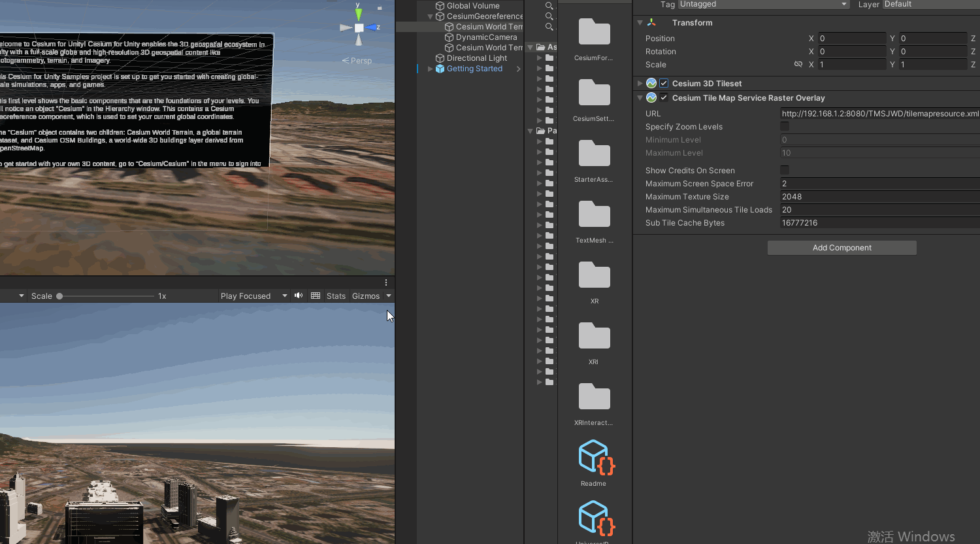The width and height of the screenshot is (980, 544).
Task: Expand the Cesium 3D Tileset component
Action: tap(640, 84)
